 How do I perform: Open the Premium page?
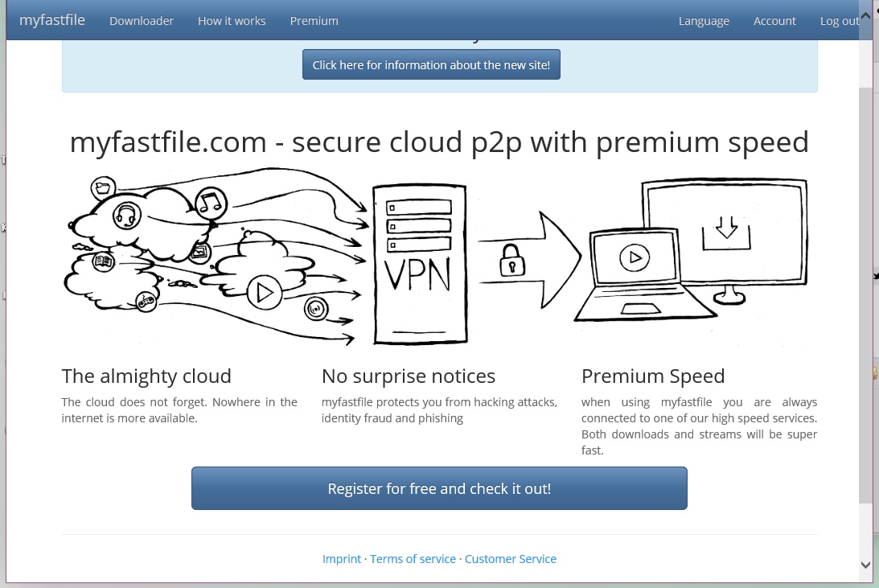coord(314,21)
